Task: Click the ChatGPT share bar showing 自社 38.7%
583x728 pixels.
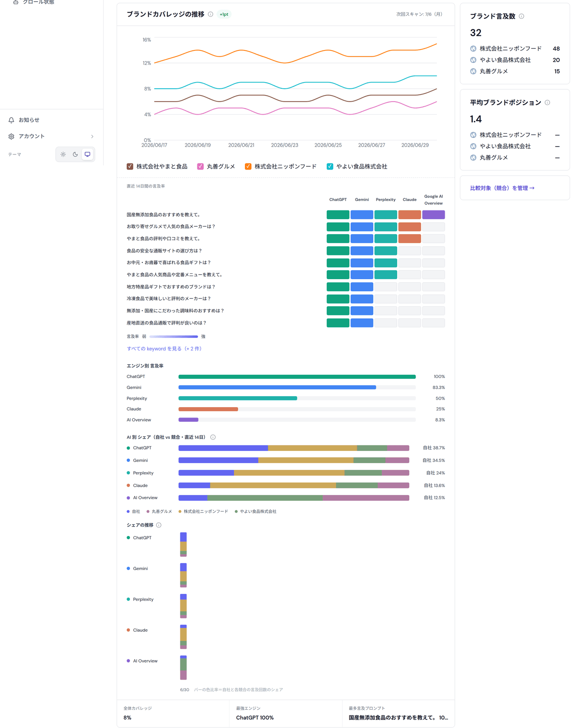Action: pos(294,448)
